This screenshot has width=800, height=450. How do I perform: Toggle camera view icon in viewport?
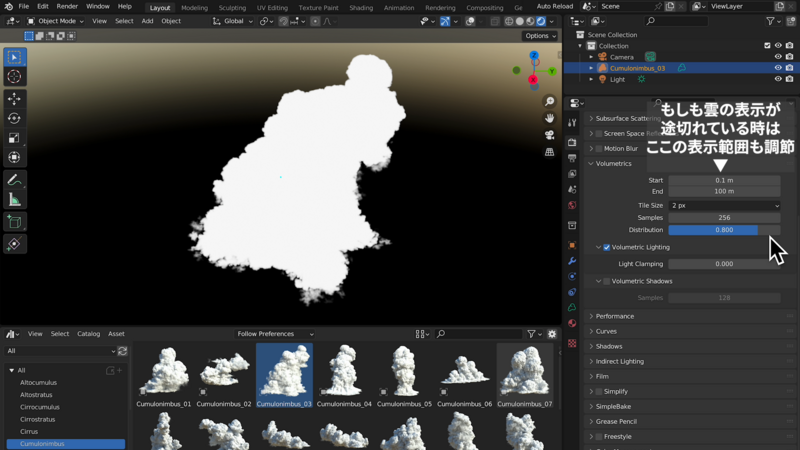(x=549, y=135)
